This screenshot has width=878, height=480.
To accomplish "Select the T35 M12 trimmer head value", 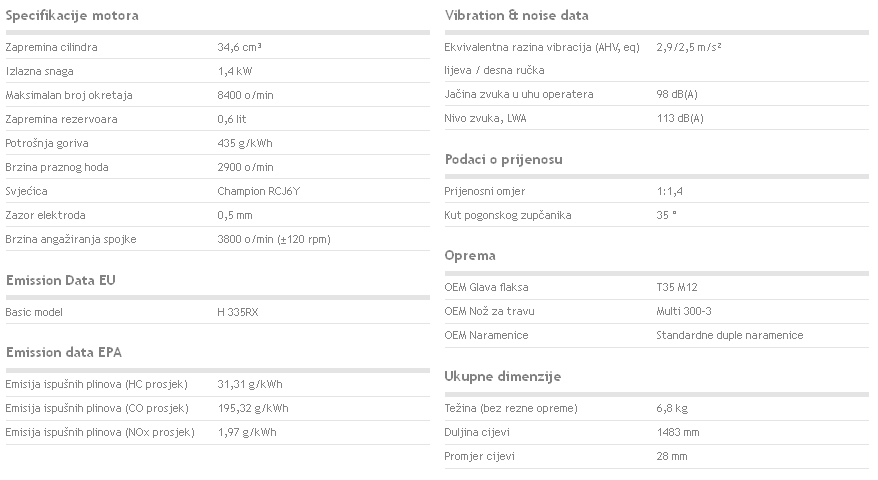I will pyautogui.click(x=676, y=287).
